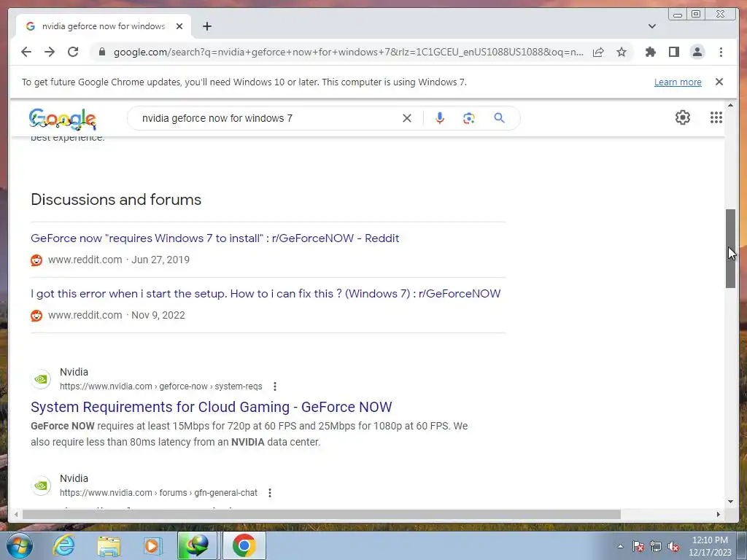The width and height of the screenshot is (747, 560).
Task: Show hidden system tray icons
Action: pyautogui.click(x=620, y=546)
